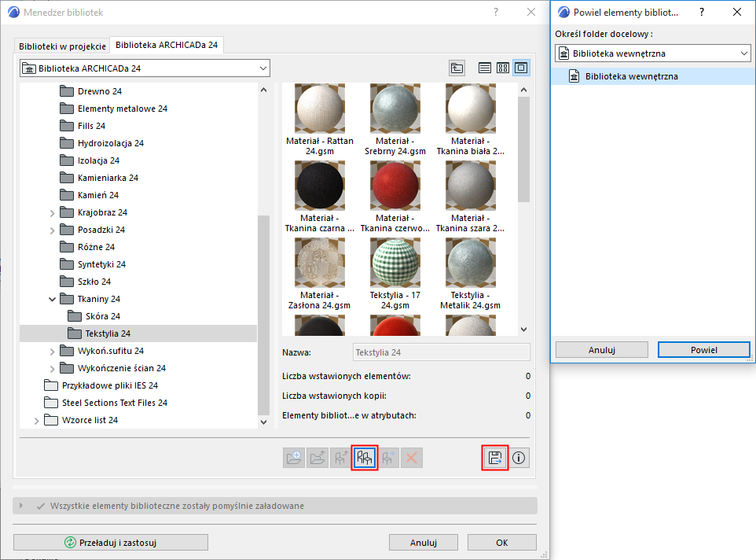Viewport: 756px width, 560px height.
Task: Expand the Wykoń.sufitu 24 folder
Action: click(x=52, y=351)
